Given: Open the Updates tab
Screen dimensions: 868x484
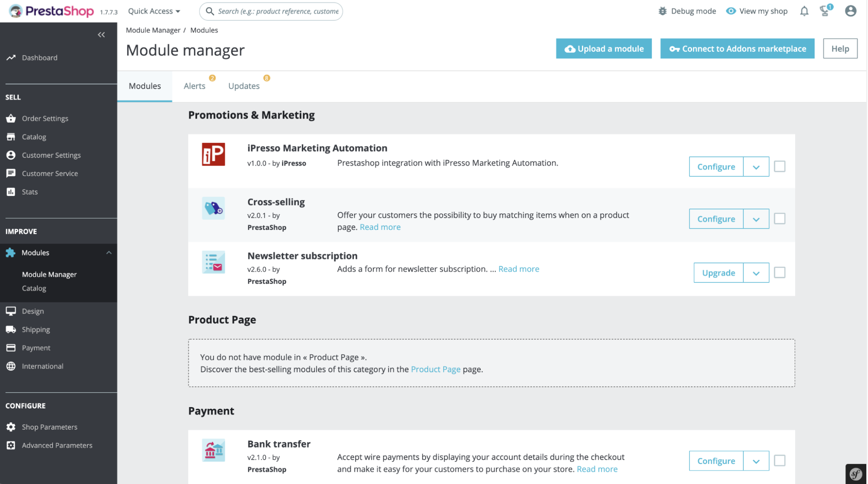Looking at the screenshot, I should click(244, 86).
